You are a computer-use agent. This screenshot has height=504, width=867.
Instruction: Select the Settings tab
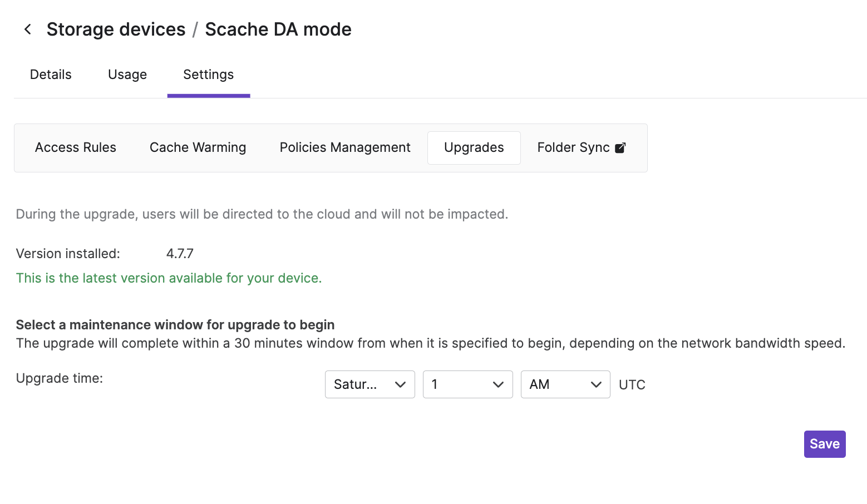coord(209,75)
